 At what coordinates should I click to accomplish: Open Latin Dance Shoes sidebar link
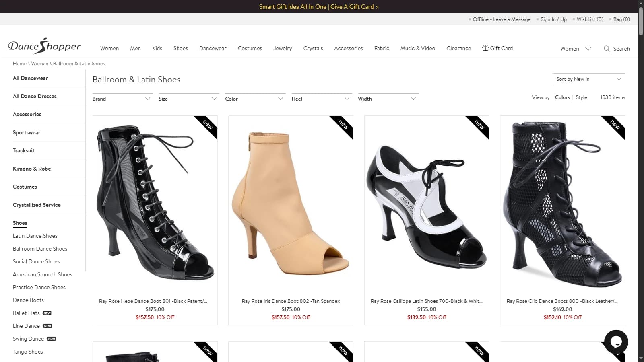(x=35, y=236)
